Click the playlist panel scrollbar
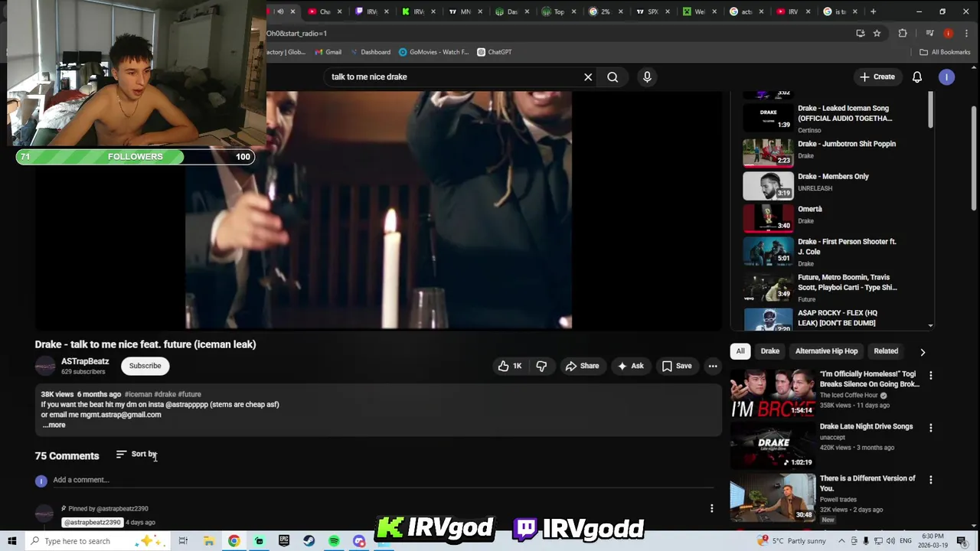 point(930,111)
